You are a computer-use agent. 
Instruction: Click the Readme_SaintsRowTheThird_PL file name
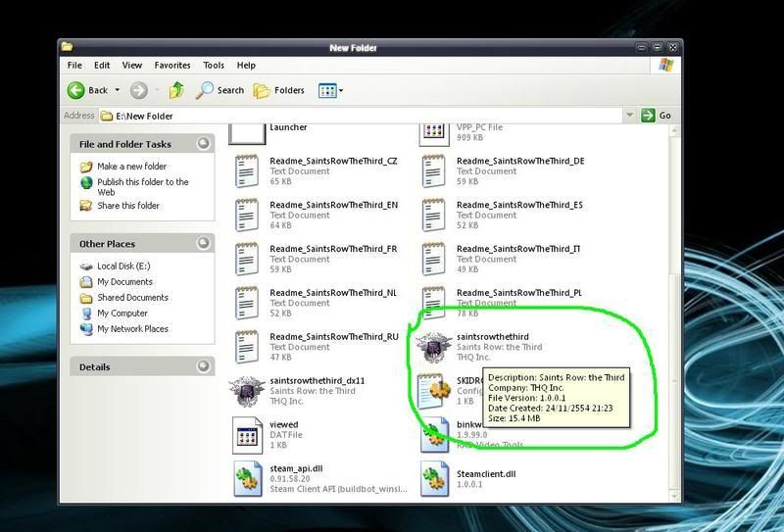[519, 293]
